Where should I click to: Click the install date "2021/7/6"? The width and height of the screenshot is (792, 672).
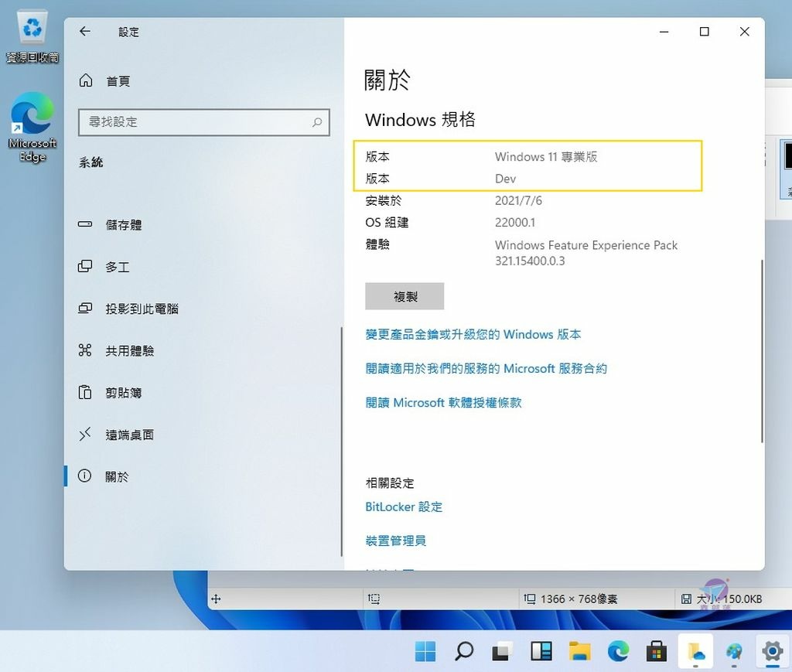518,200
